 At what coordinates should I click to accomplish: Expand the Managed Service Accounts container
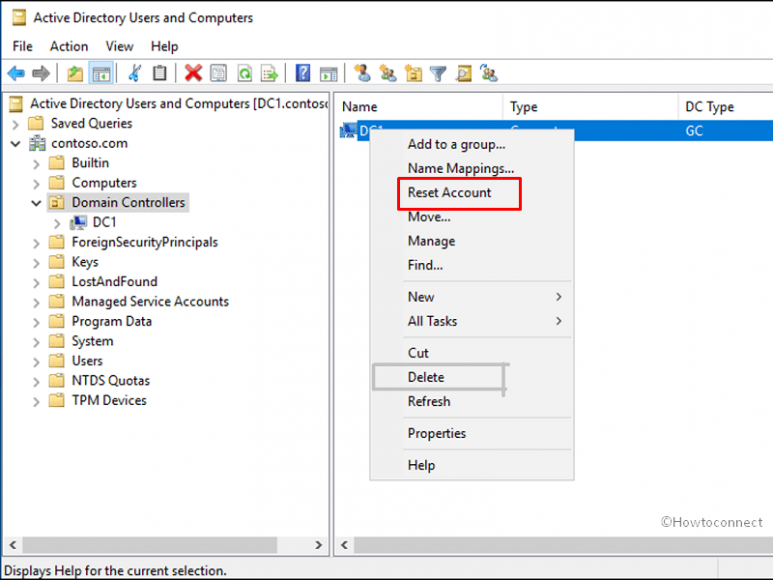pos(36,302)
